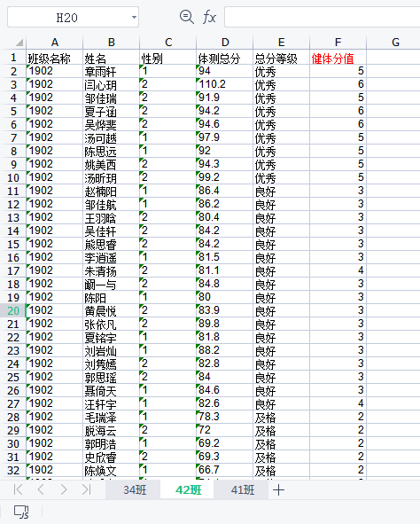This screenshot has width=420, height=524.
Task: Expand the Name Box dropdown arrow
Action: (134, 17)
